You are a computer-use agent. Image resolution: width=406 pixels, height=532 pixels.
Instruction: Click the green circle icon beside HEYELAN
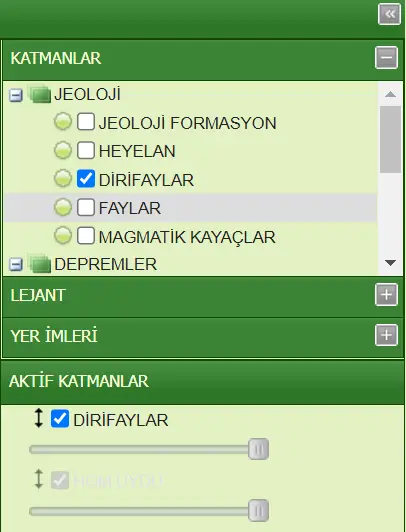pyautogui.click(x=63, y=150)
